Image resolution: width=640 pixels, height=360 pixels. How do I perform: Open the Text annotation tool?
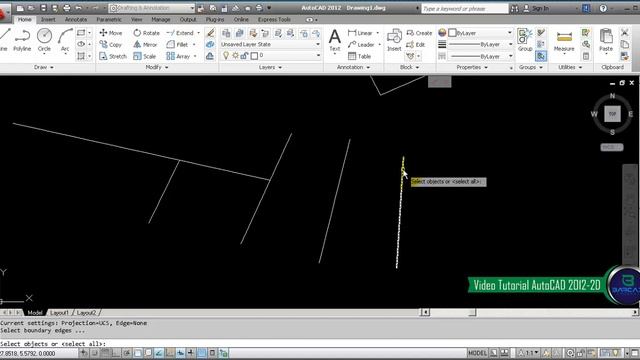(x=335, y=40)
